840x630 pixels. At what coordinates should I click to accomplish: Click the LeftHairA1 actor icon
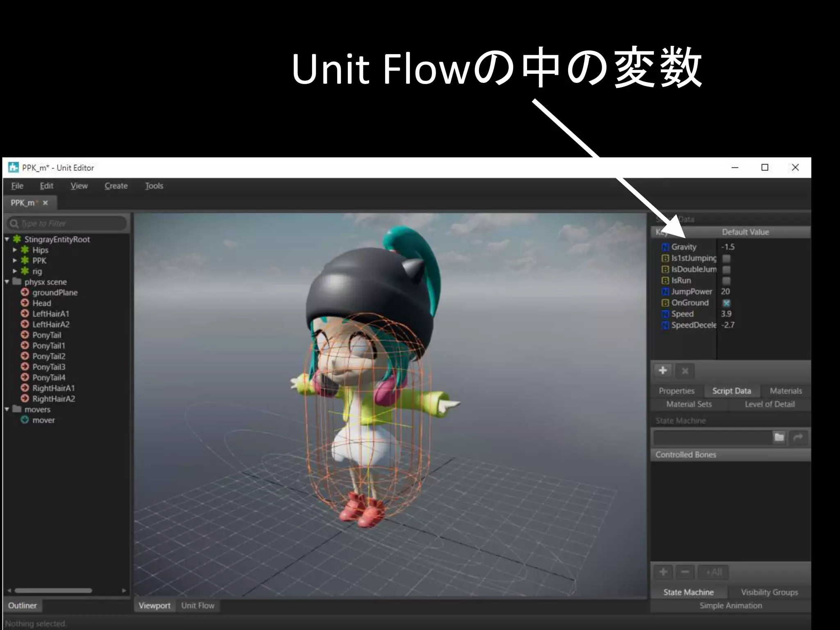[25, 314]
